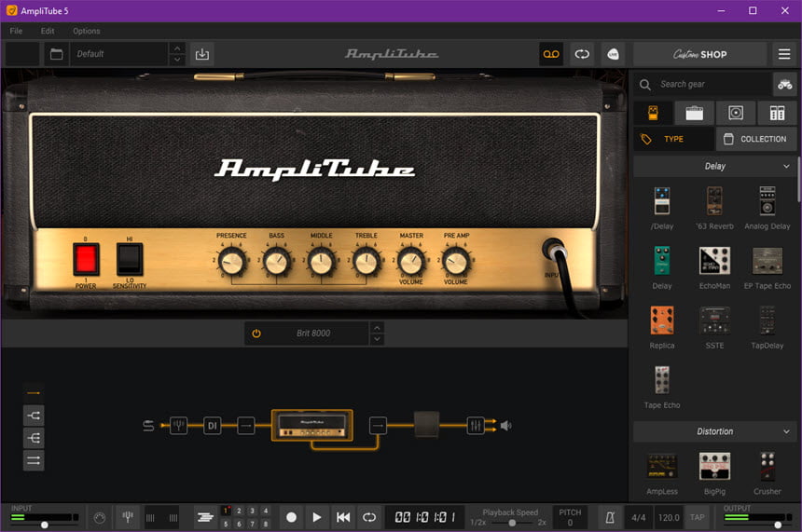
Task: Click the gear search magnifier icon
Action: pyautogui.click(x=645, y=85)
